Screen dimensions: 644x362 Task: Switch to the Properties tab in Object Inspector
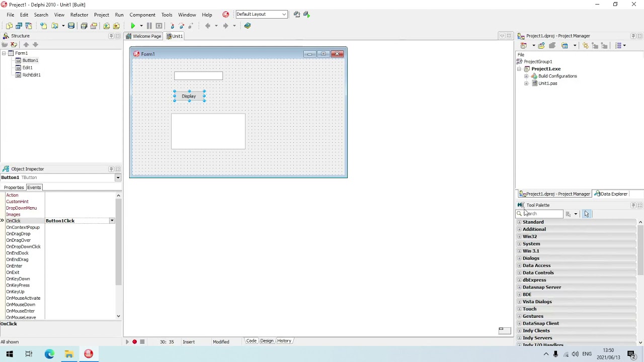pos(14,188)
